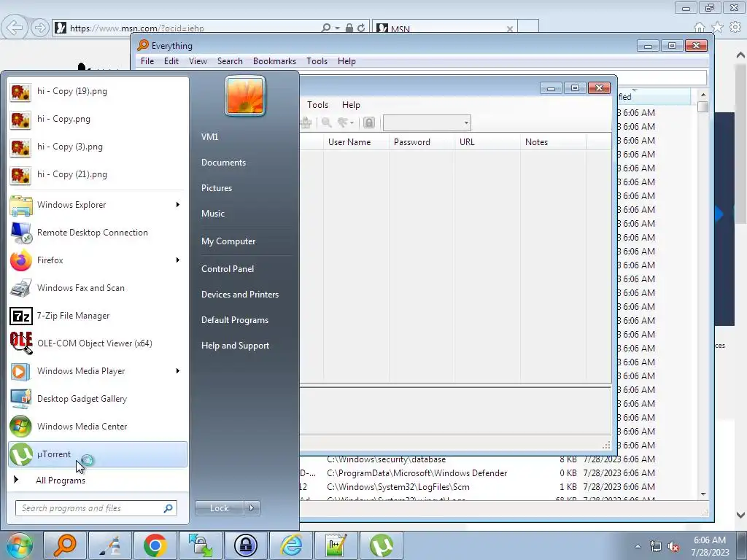Open the View menu in Everything
Viewport: 747px width, 560px height.
pos(198,61)
